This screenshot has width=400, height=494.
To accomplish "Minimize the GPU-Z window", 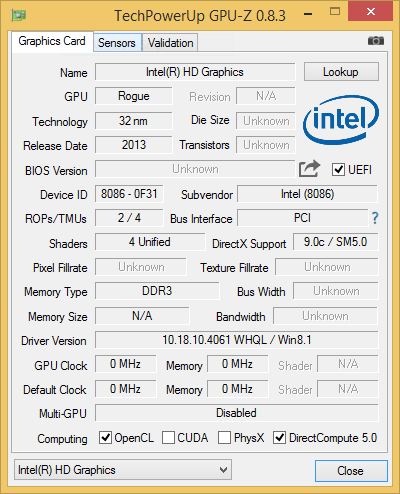I will [x=308, y=14].
